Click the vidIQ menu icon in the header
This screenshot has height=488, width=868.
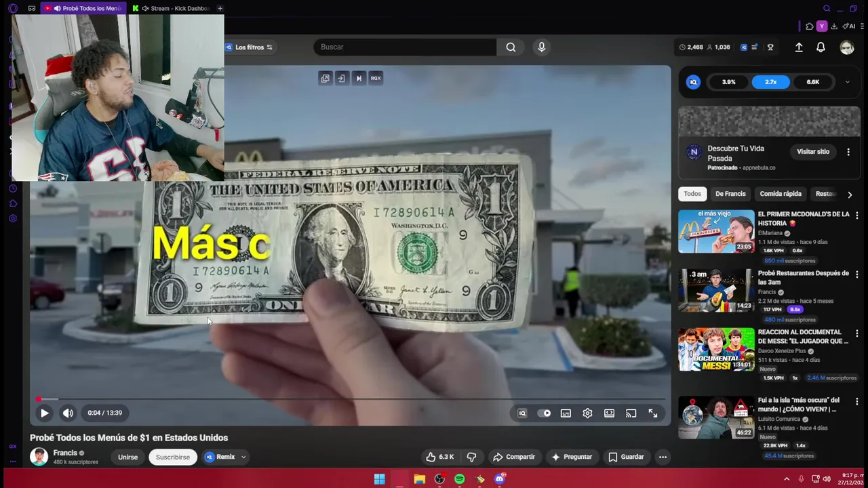click(744, 47)
